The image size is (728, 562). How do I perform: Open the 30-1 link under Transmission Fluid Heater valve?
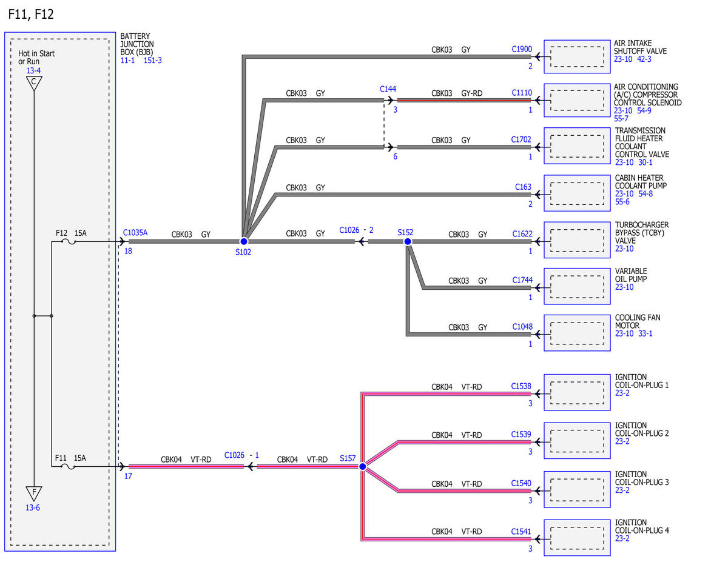coord(645,162)
